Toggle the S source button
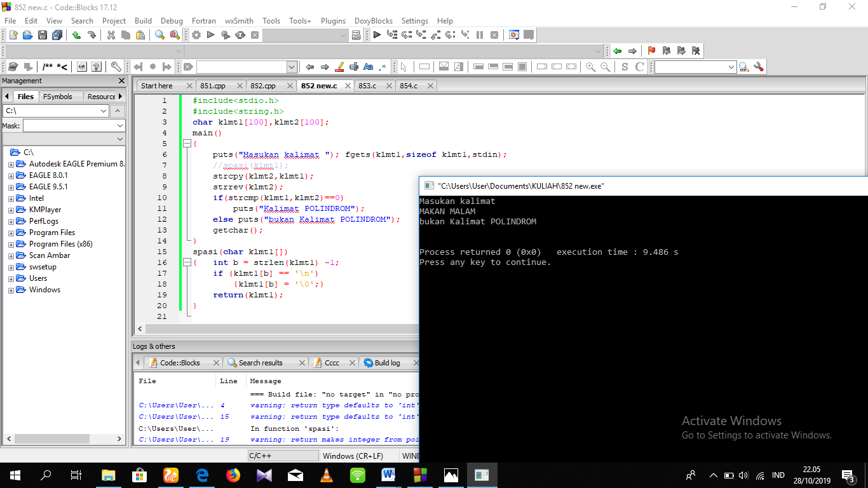 pyautogui.click(x=625, y=67)
